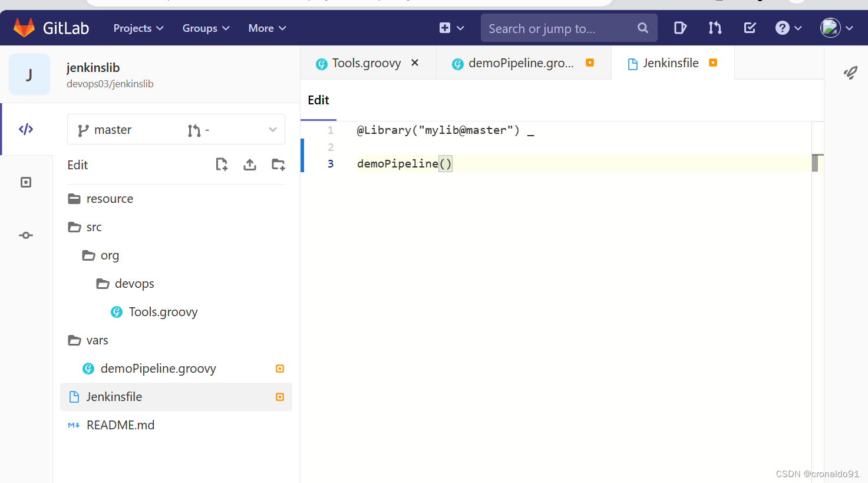Viewport: 868px width, 483px height.
Task: Click the Tools.groovy file icon in tab
Action: pyautogui.click(x=321, y=64)
